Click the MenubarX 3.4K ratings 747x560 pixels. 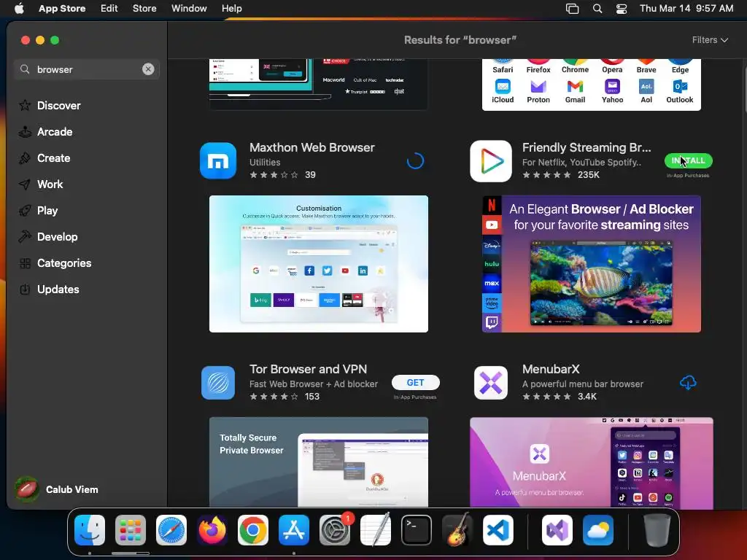click(x=560, y=396)
